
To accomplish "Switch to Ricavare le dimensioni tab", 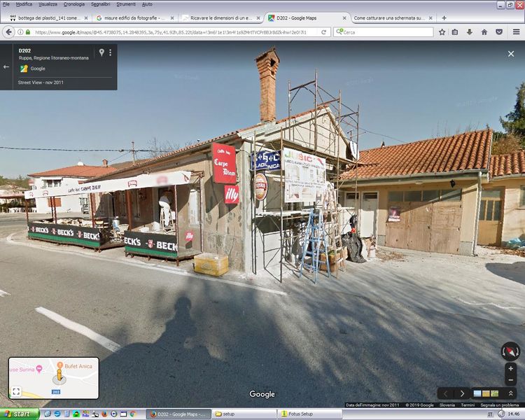I will pyautogui.click(x=221, y=18).
